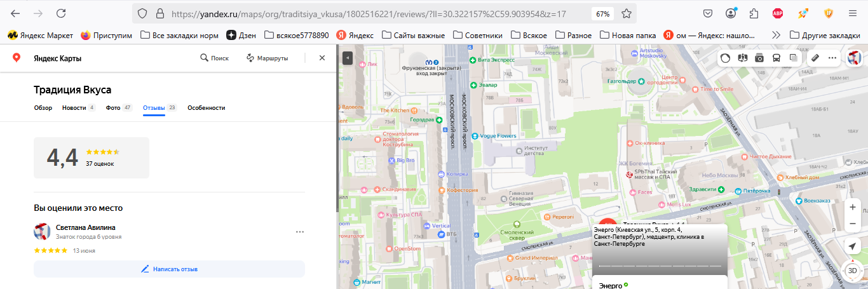Open more options for Светлана Авилина's review

click(x=300, y=232)
